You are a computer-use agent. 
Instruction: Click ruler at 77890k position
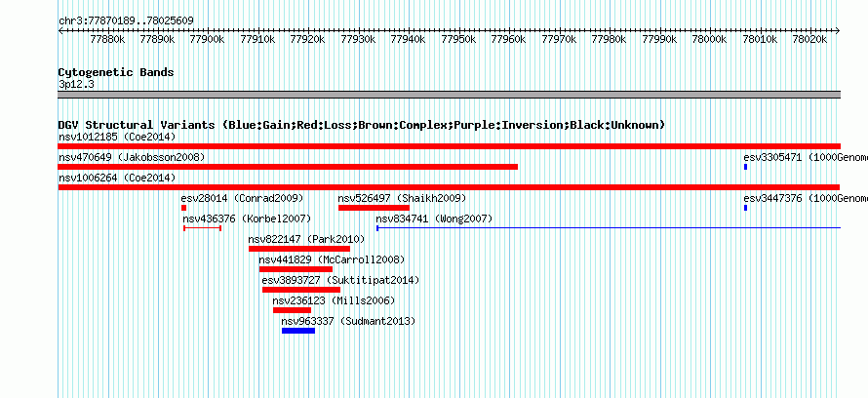pyautogui.click(x=158, y=39)
